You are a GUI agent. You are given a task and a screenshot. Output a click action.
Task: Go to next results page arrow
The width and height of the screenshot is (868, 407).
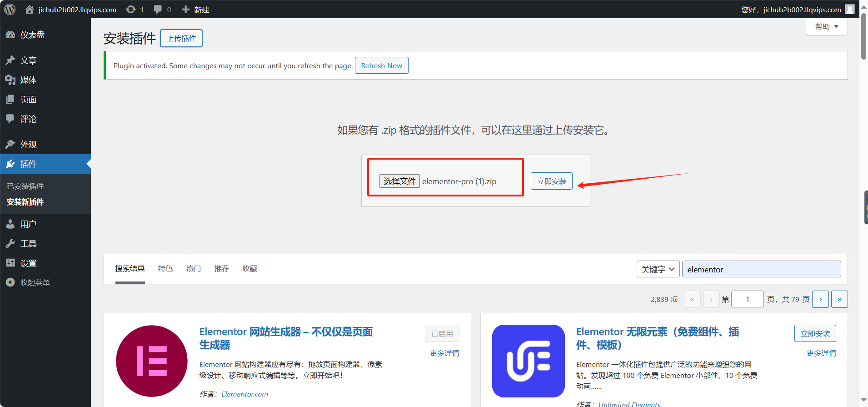click(821, 299)
